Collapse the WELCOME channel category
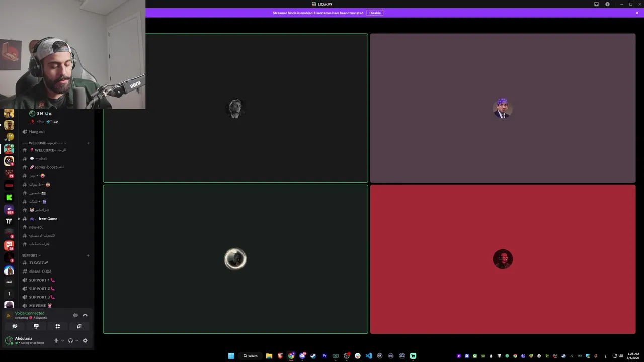Screen dimensions: 644x362 (44, 143)
